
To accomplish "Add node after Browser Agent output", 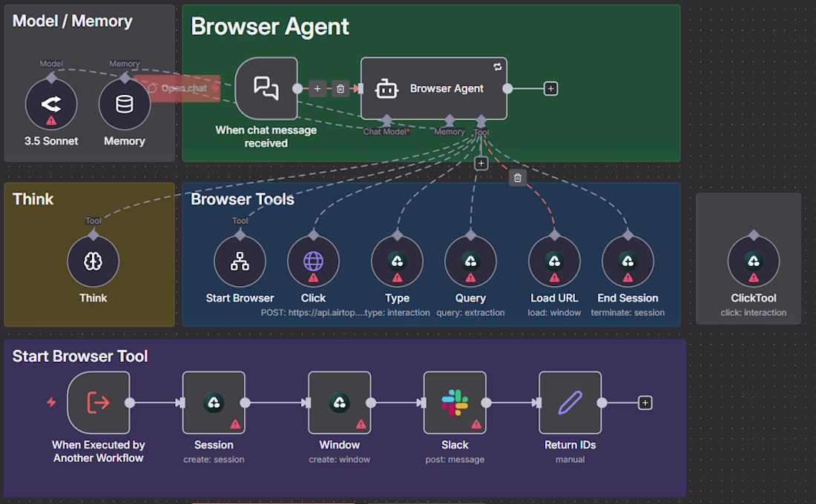I will tap(550, 88).
